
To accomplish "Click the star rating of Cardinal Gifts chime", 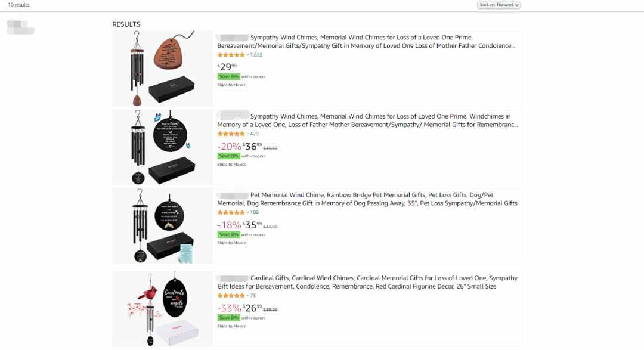I will 231,296.
